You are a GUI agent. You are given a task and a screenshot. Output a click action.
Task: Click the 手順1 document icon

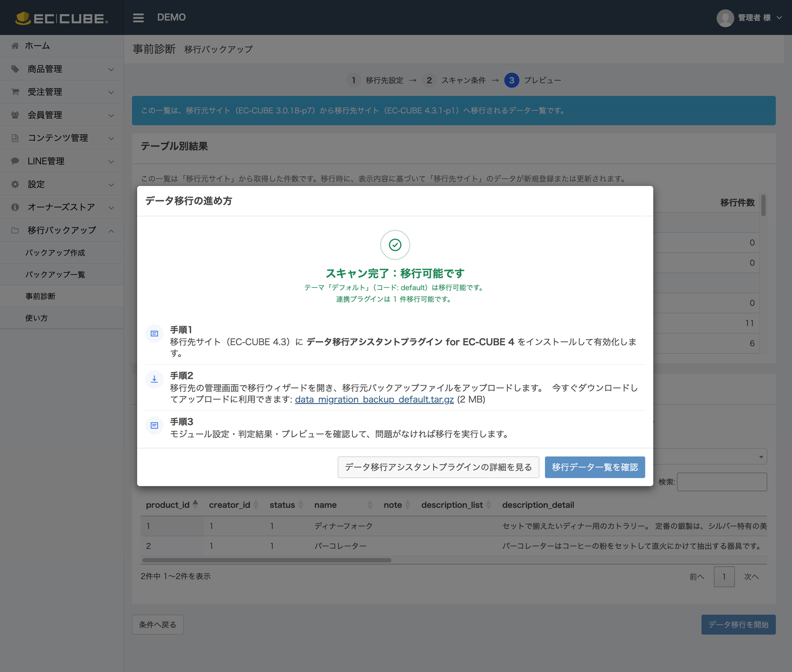(154, 334)
